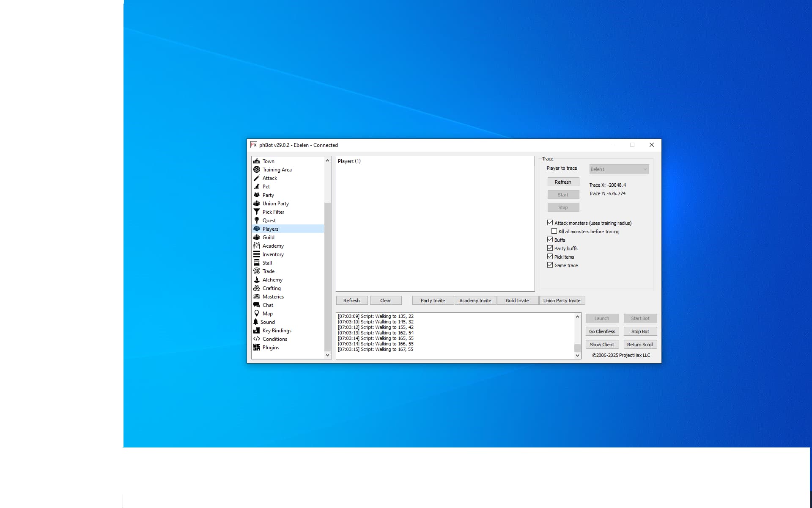The width and height of the screenshot is (812, 508).
Task: Open the Player to trace dropdown
Action: point(619,169)
